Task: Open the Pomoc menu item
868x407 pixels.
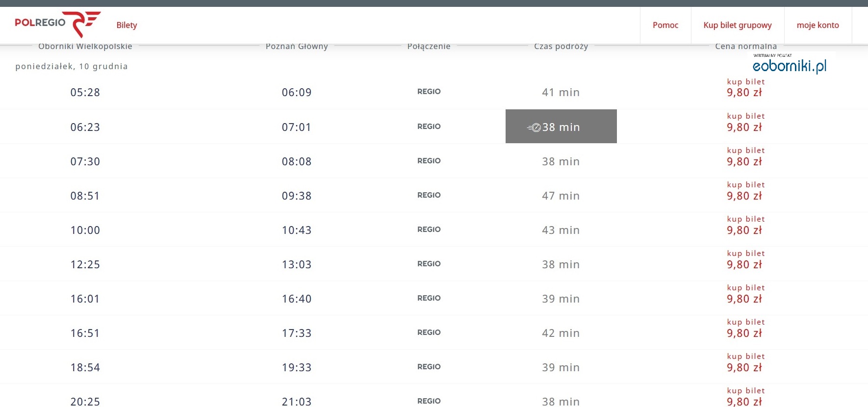Action: 665,25
